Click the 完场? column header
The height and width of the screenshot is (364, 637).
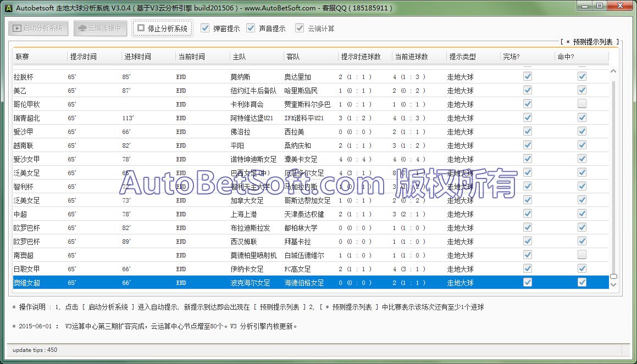tap(527, 57)
